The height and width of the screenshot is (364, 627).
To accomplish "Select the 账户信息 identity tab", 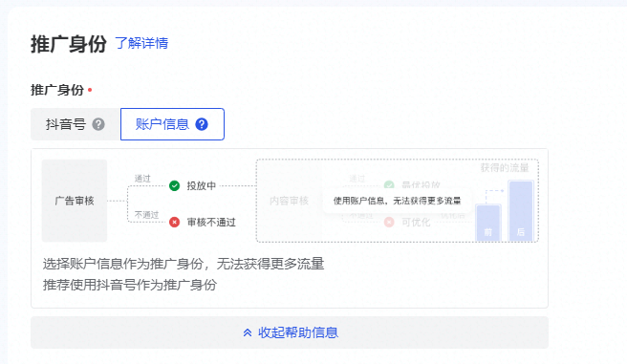I will [172, 124].
